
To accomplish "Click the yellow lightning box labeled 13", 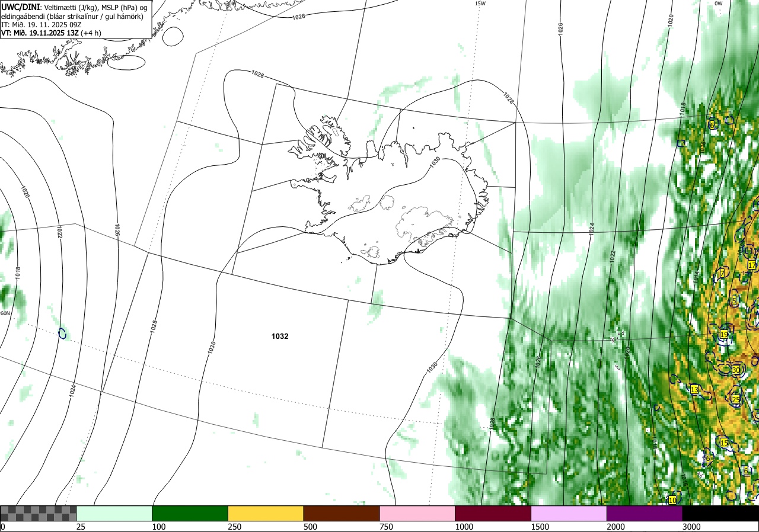I will (x=694, y=390).
